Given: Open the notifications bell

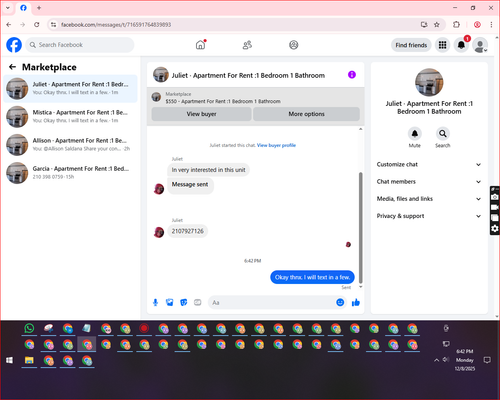Looking at the screenshot, I should (461, 45).
